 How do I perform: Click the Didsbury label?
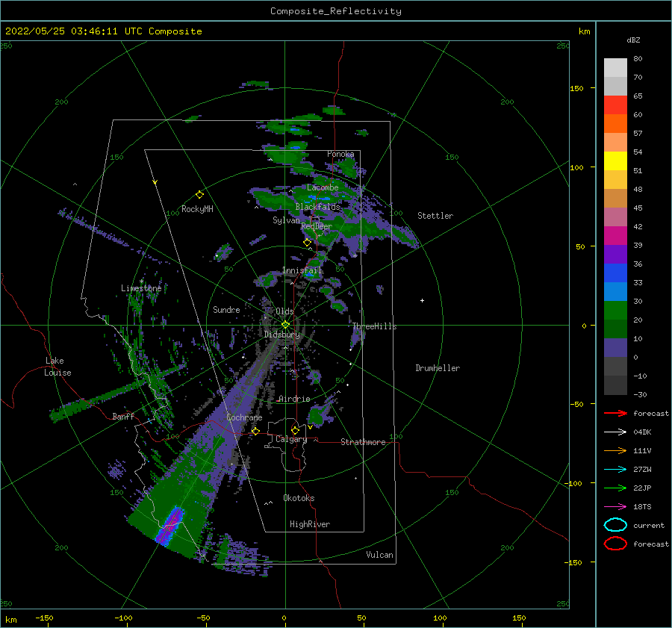coord(281,335)
